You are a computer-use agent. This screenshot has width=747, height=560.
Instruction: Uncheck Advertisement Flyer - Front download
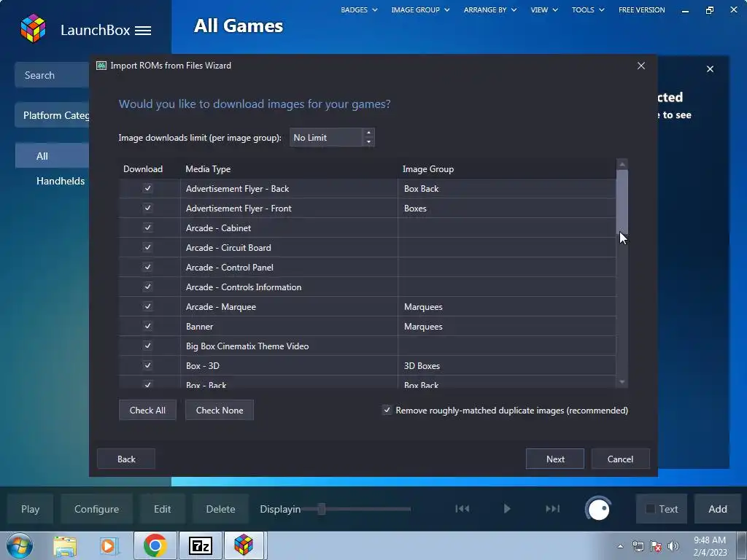pyautogui.click(x=147, y=208)
